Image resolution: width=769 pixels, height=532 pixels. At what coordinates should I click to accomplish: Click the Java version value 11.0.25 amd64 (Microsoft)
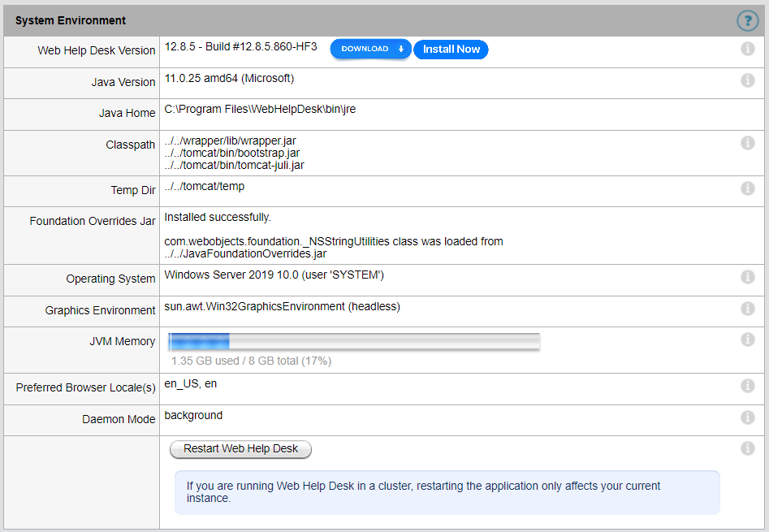229,79
